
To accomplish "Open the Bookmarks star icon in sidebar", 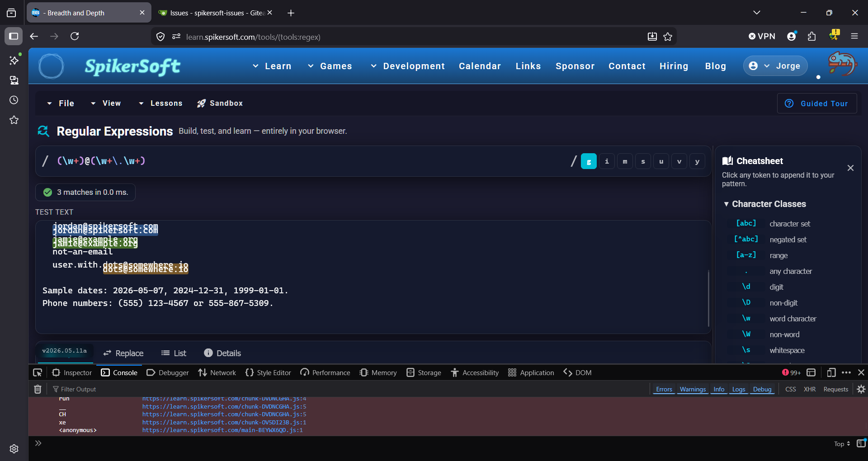I will [x=14, y=120].
